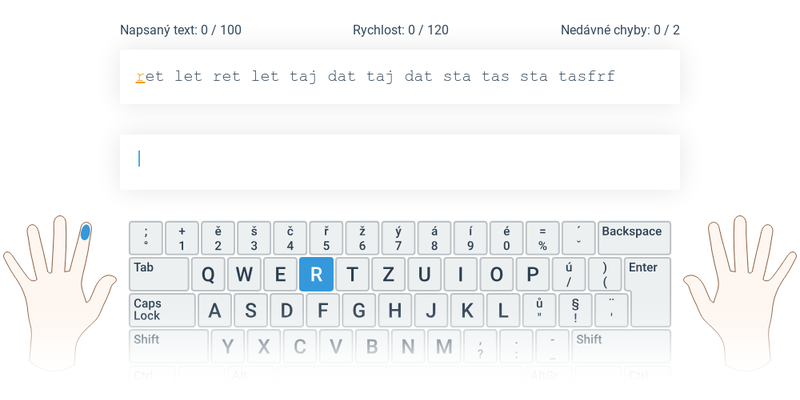Click the G key
Viewport: 800px width, 400px height.
click(x=359, y=310)
